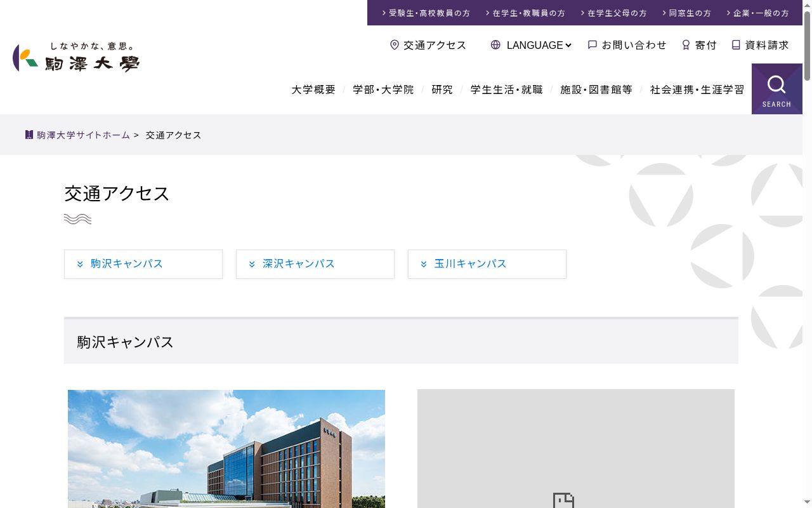The height and width of the screenshot is (508, 812).
Task: Click the booklet icon for 資料請求
Action: click(x=736, y=45)
